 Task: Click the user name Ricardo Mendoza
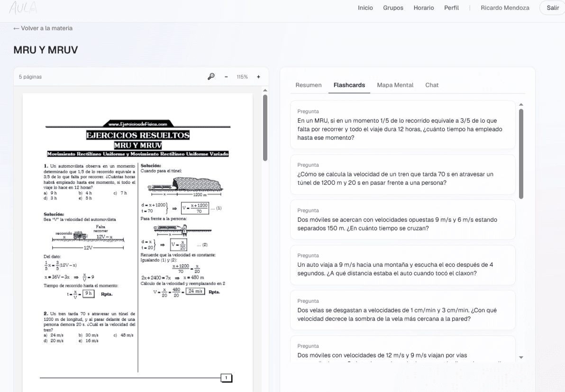505,8
